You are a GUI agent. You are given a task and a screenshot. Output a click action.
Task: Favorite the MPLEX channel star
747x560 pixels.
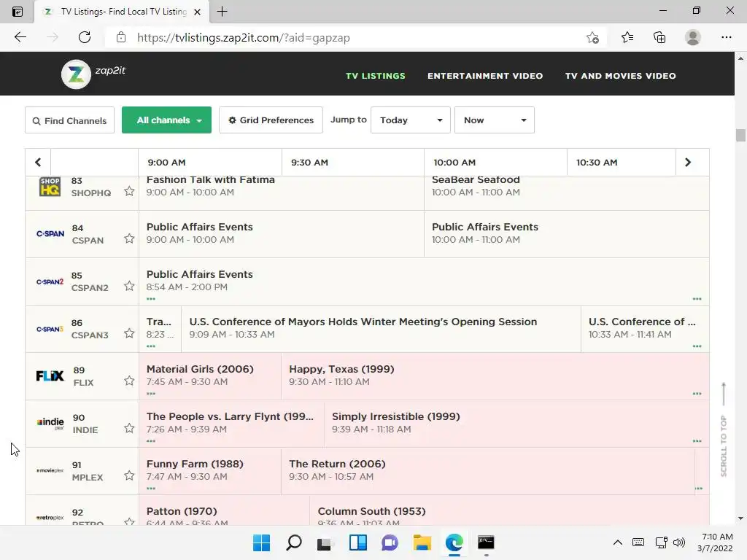tap(129, 475)
